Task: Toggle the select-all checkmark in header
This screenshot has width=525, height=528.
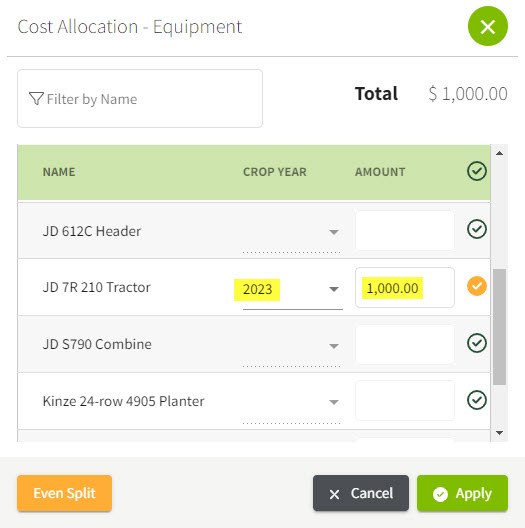Action: click(x=477, y=171)
